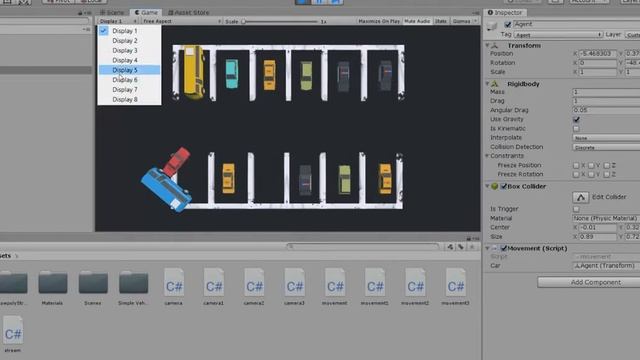Collapse the Rigidbody component
Viewport: 640px width, 360px height.
(487, 84)
